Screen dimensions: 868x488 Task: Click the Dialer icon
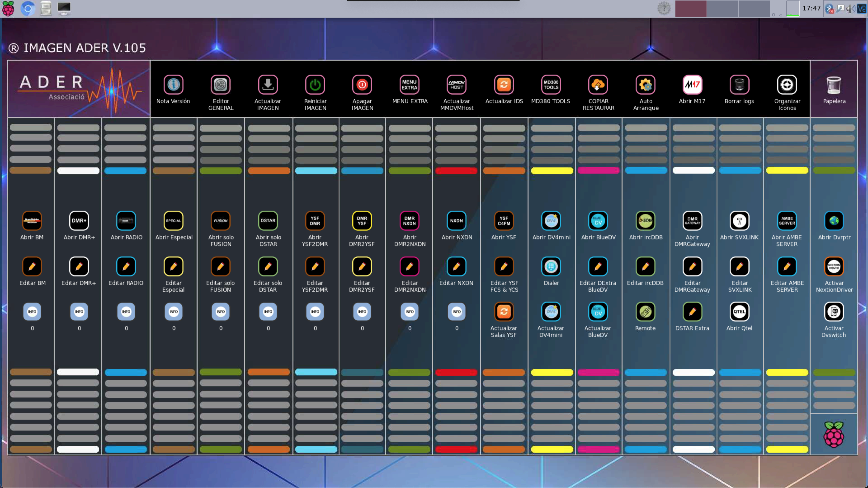551,266
